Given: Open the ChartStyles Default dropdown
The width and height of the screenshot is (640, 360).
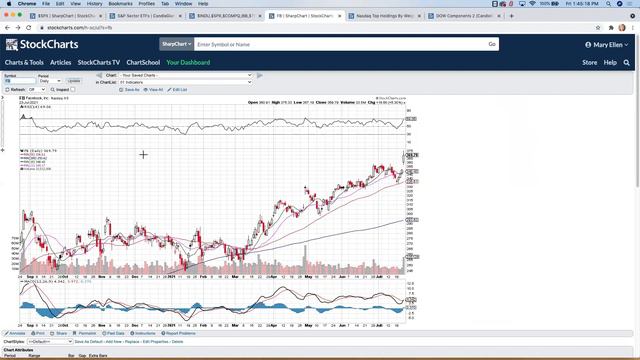Looking at the screenshot, I should coord(50,342).
